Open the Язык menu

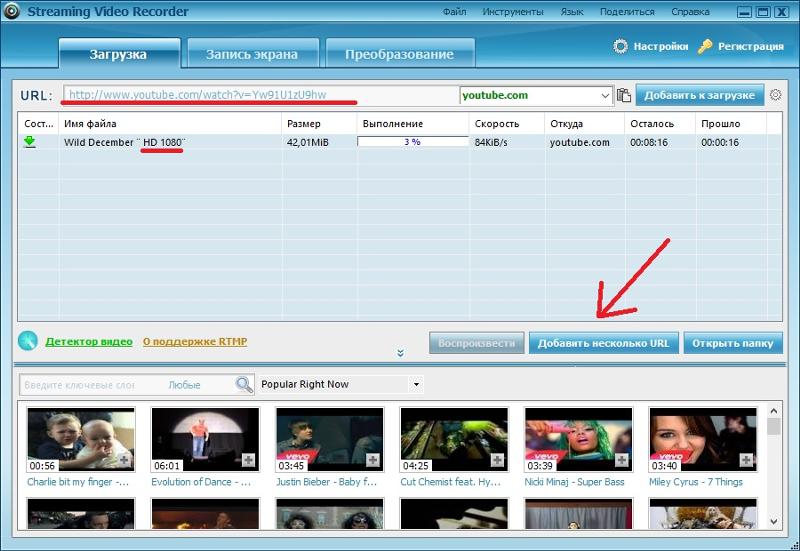point(571,11)
